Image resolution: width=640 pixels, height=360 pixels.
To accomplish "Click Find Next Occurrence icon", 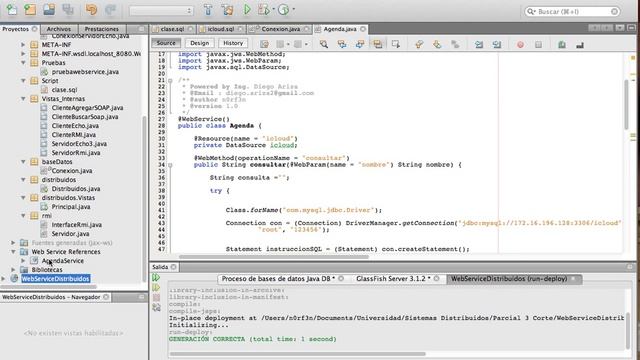I will [x=360, y=44].
